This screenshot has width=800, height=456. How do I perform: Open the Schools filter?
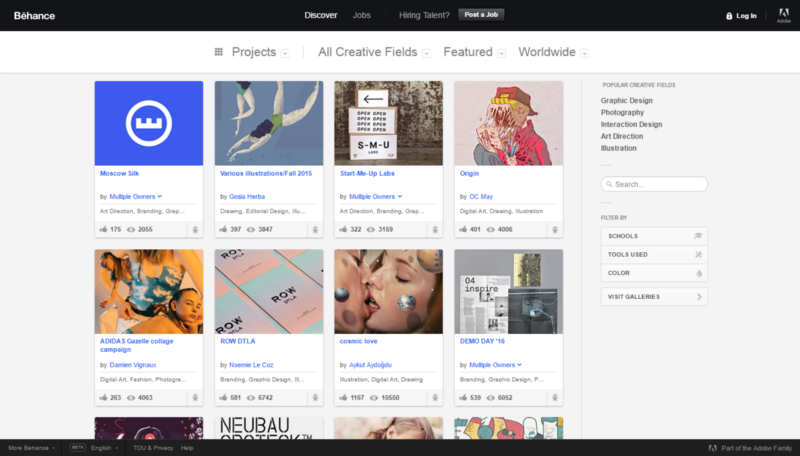click(x=654, y=236)
